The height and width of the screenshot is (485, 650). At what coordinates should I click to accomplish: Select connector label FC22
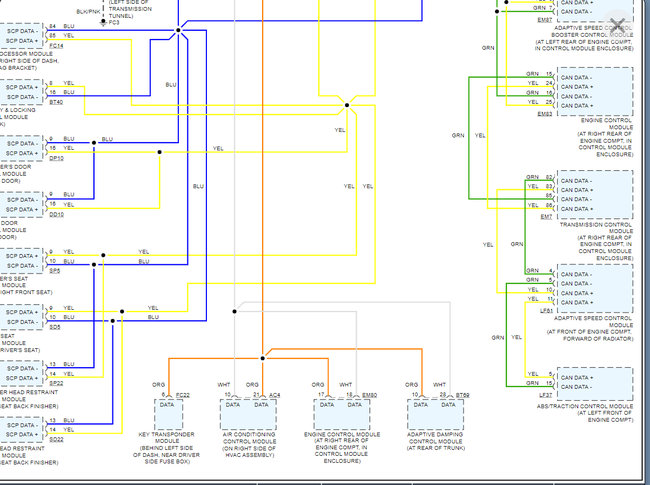point(183,395)
